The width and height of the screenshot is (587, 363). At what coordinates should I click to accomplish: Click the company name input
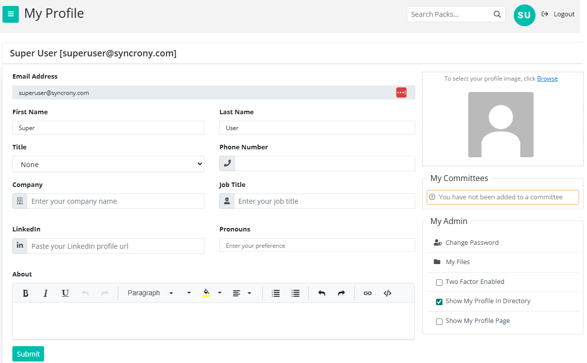116,201
